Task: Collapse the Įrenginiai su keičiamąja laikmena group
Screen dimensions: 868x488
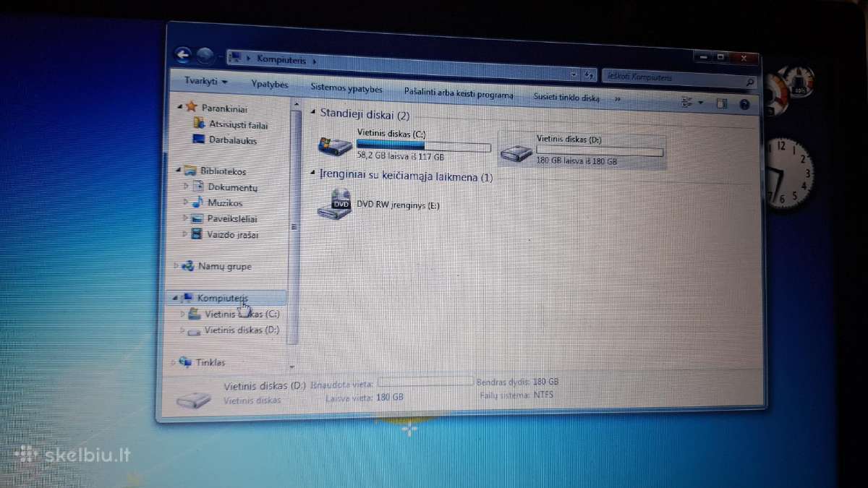Action: pyautogui.click(x=312, y=174)
